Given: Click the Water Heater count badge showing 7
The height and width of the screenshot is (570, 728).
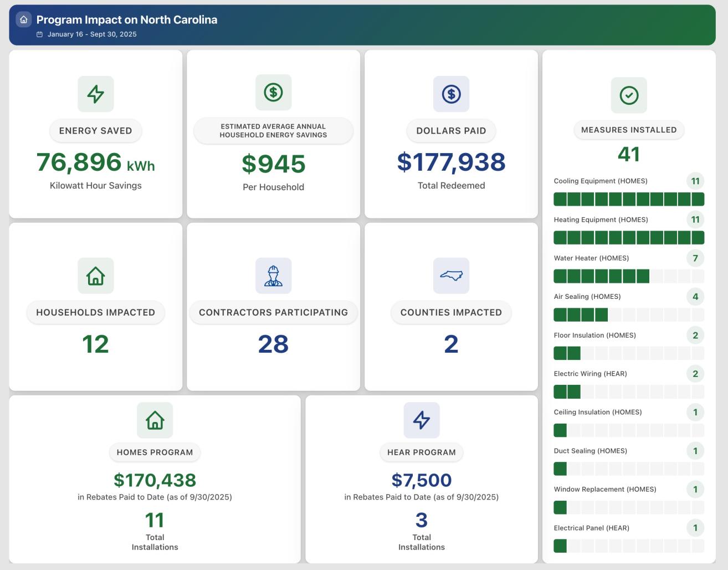Looking at the screenshot, I should point(695,258).
